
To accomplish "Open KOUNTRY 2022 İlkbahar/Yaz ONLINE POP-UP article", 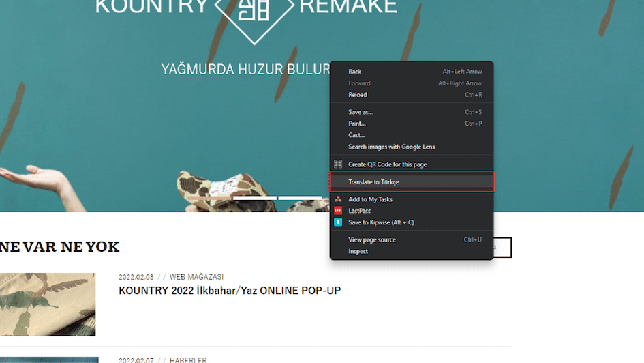I will [230, 291].
